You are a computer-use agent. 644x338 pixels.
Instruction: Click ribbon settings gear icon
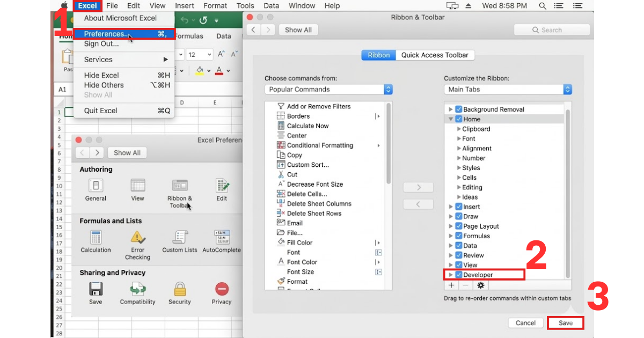coord(480,285)
